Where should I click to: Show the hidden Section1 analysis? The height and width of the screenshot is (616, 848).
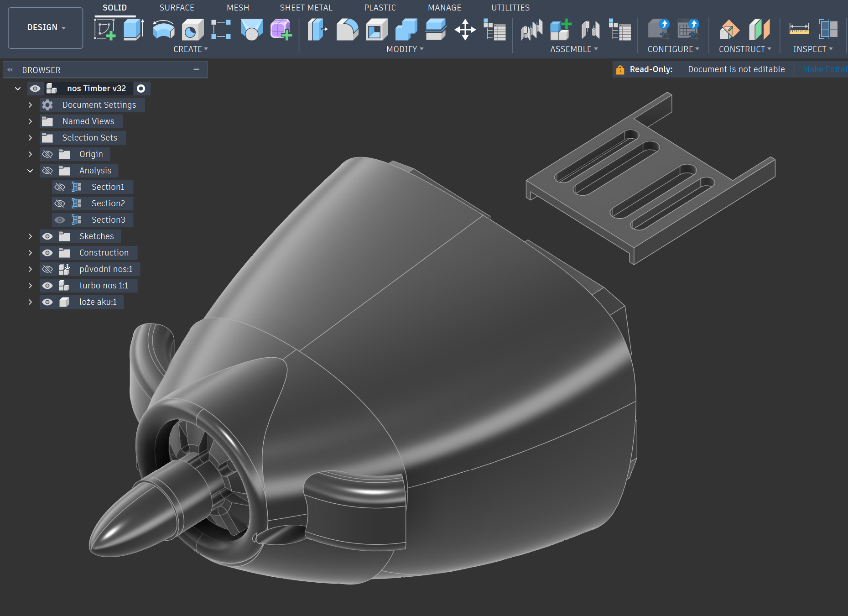pos(60,187)
